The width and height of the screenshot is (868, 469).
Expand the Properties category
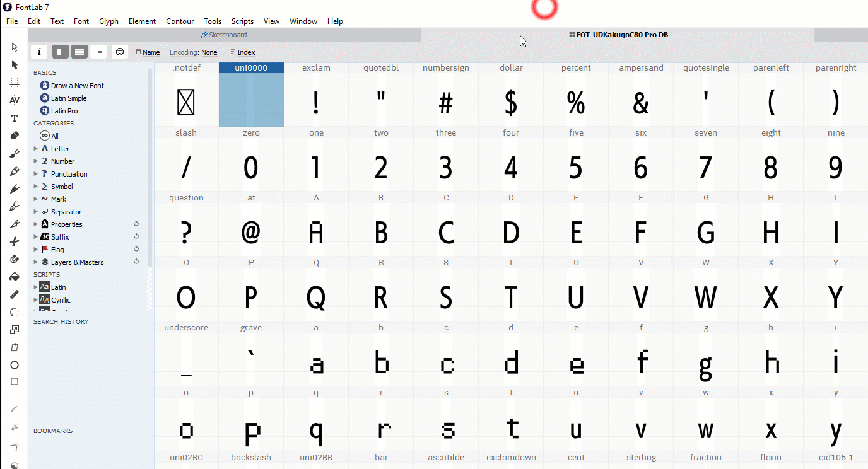pyautogui.click(x=36, y=224)
